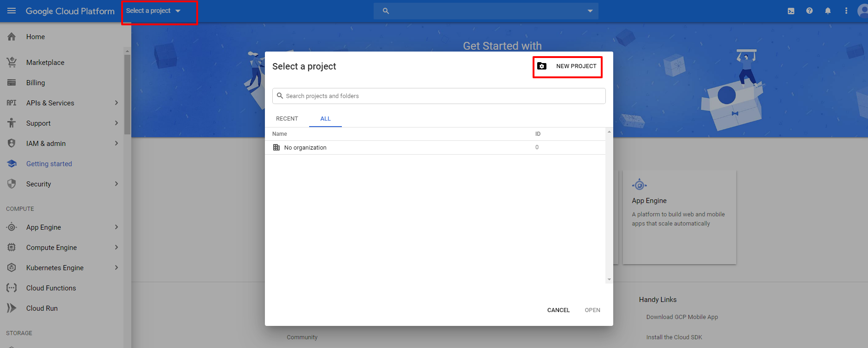Switch to the ALL tab
868x348 pixels.
click(325, 119)
